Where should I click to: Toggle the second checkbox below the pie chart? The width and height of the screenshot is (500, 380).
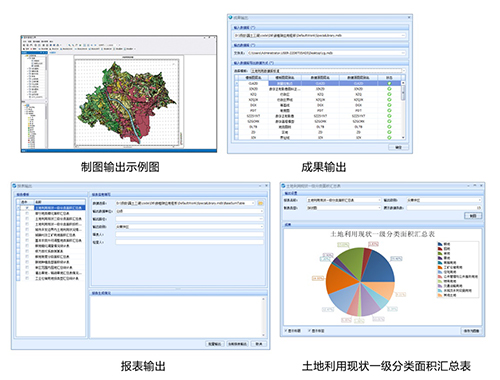click(x=310, y=331)
